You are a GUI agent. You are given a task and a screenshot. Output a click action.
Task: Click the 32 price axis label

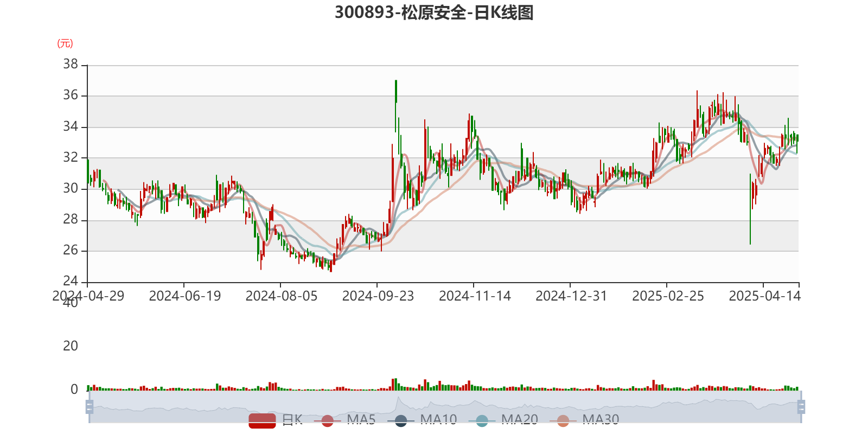coord(71,157)
